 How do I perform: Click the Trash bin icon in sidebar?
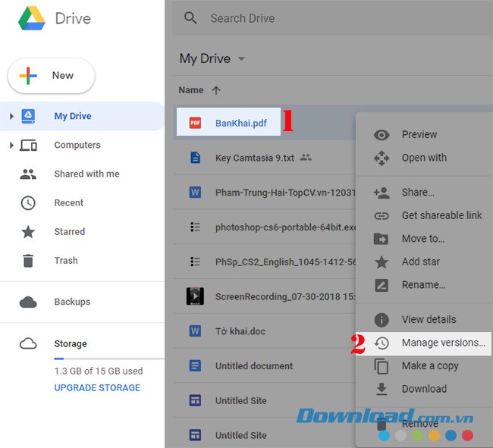click(28, 261)
